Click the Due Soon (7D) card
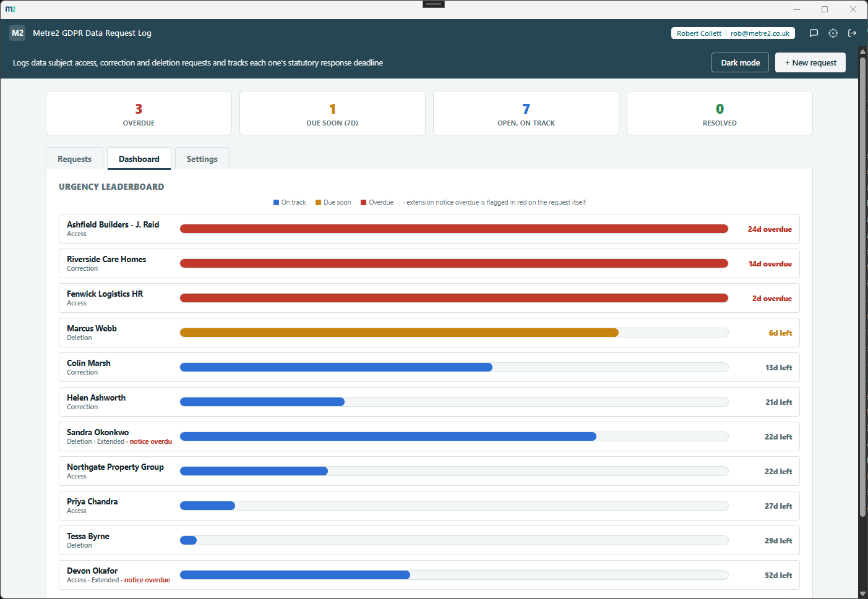This screenshot has height=599, width=868. (x=332, y=113)
